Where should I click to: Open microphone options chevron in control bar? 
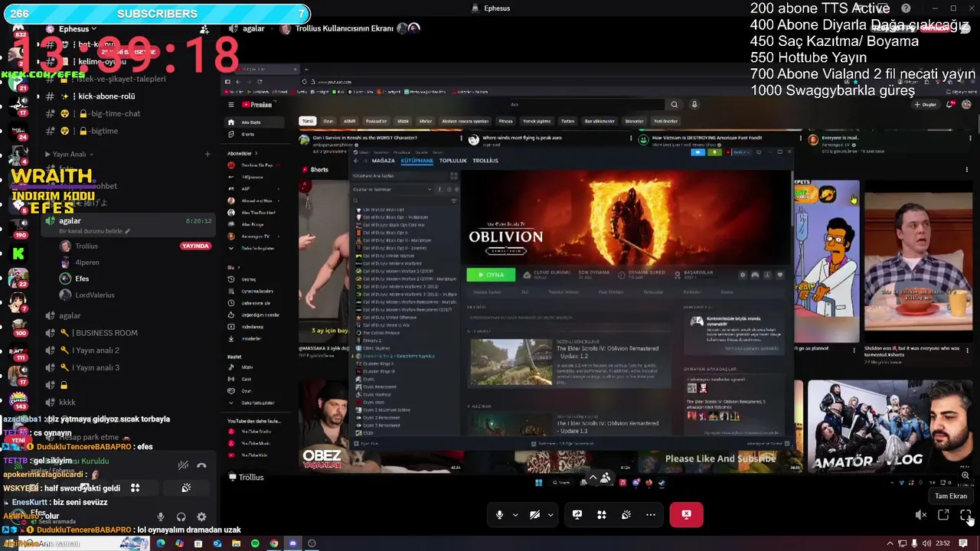[x=515, y=515]
